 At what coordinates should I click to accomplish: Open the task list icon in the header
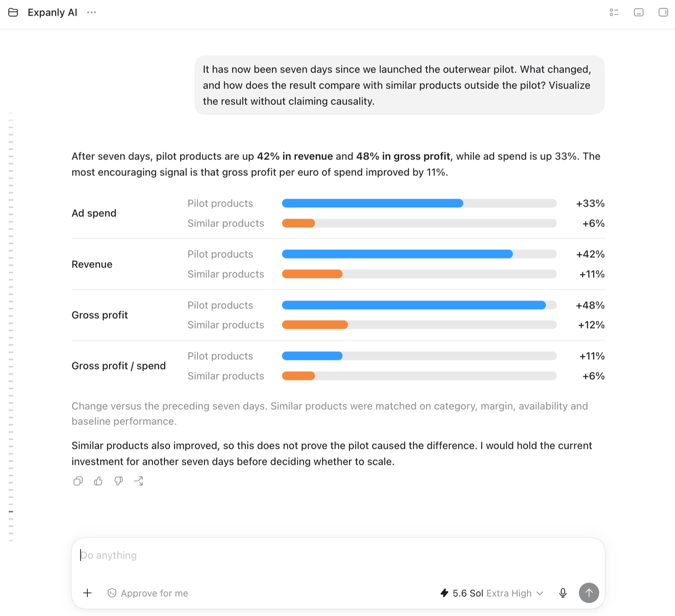[614, 13]
